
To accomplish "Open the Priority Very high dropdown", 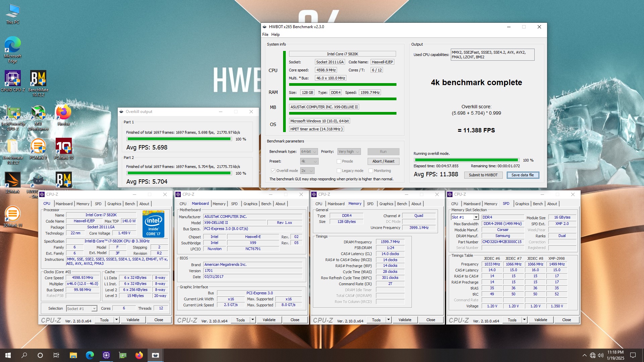I will click(x=349, y=152).
